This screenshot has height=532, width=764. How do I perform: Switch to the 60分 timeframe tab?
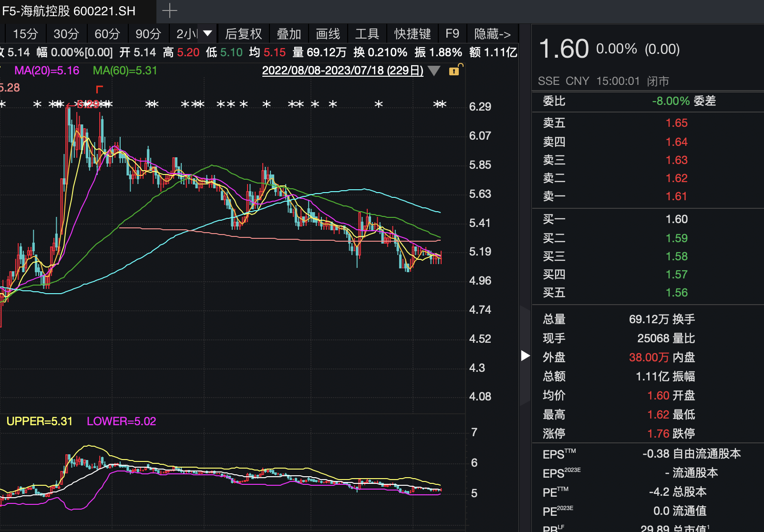pos(107,34)
